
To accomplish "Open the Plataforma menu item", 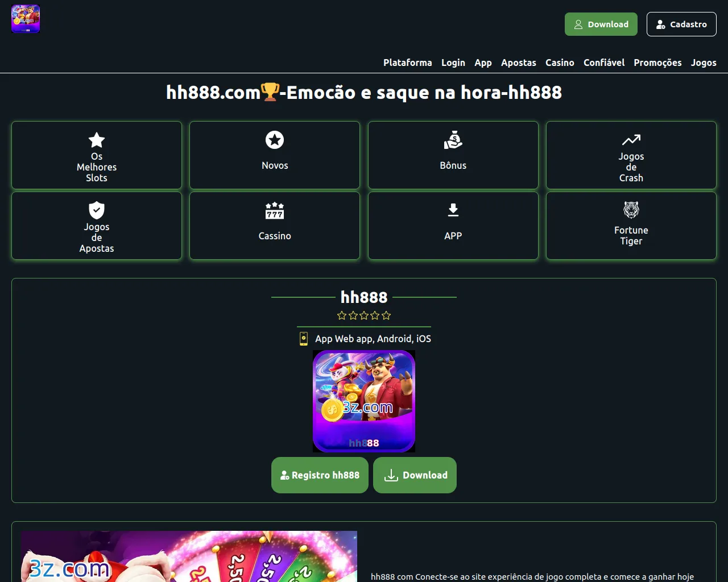I will (408, 63).
